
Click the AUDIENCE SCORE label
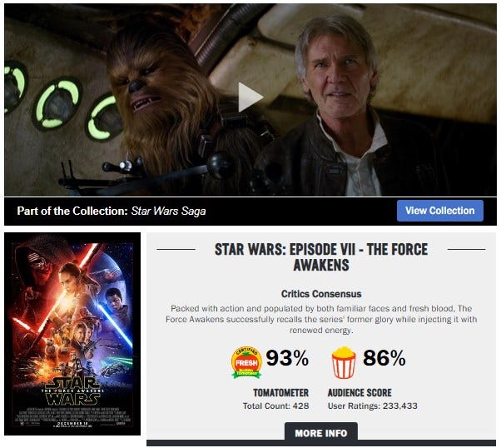tap(360, 392)
